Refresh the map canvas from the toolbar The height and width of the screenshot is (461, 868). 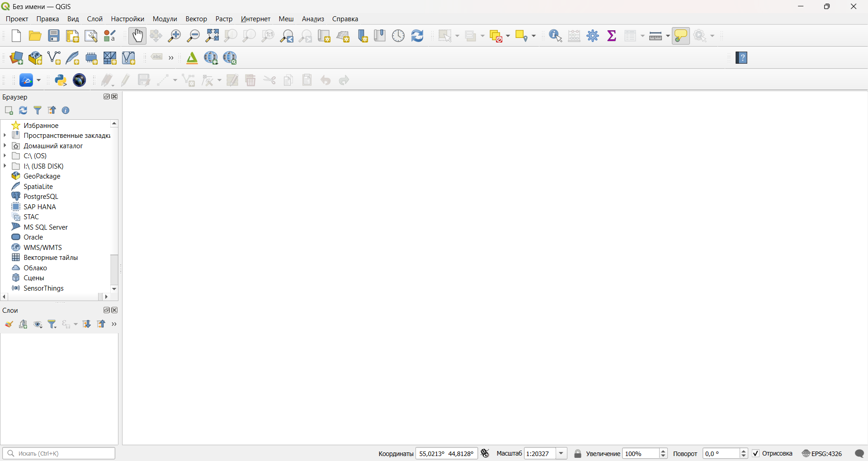[417, 36]
